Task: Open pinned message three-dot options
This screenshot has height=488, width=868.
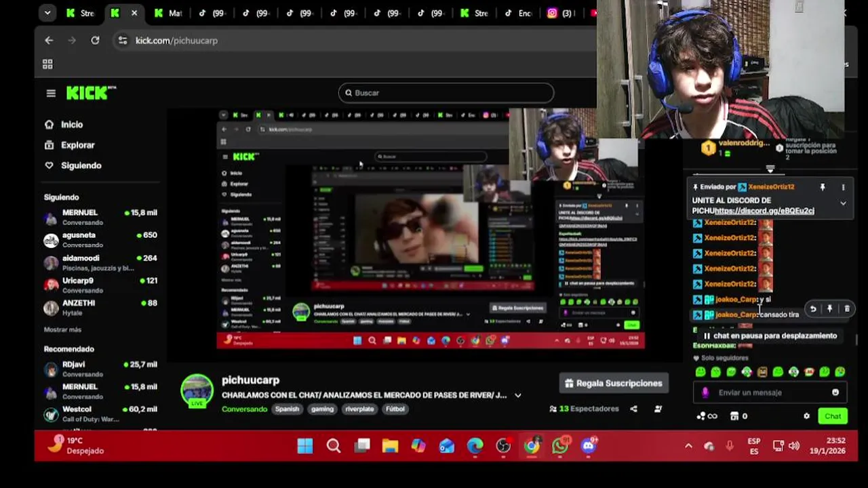Action: click(844, 187)
